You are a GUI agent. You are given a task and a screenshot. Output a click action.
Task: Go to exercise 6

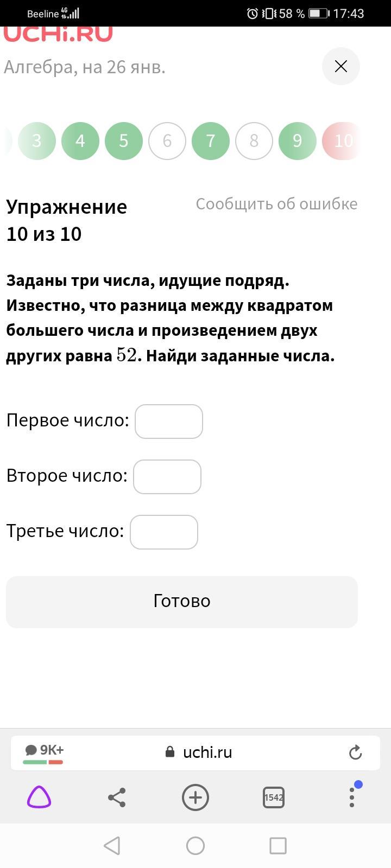click(x=167, y=141)
